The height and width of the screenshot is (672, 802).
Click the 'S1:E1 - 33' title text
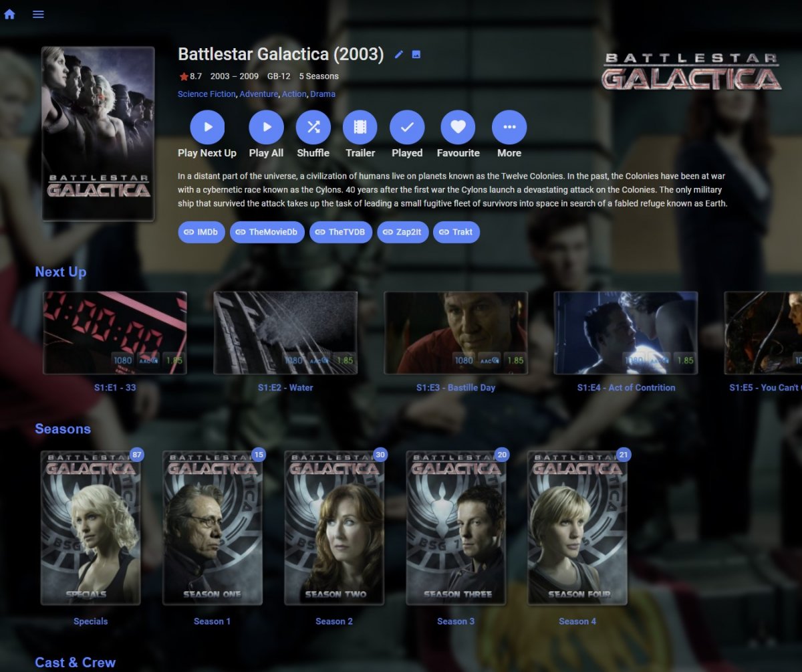click(115, 388)
